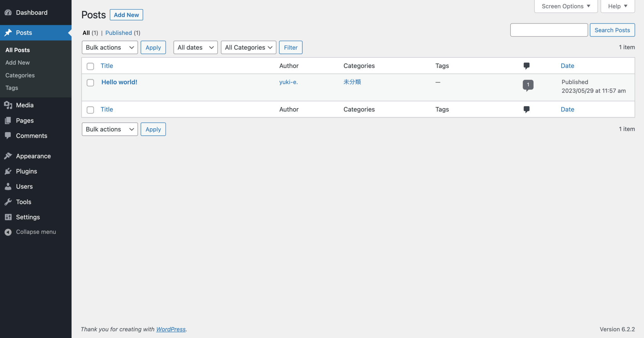Open the top Bulk actions dropdown
644x338 pixels.
pos(110,47)
